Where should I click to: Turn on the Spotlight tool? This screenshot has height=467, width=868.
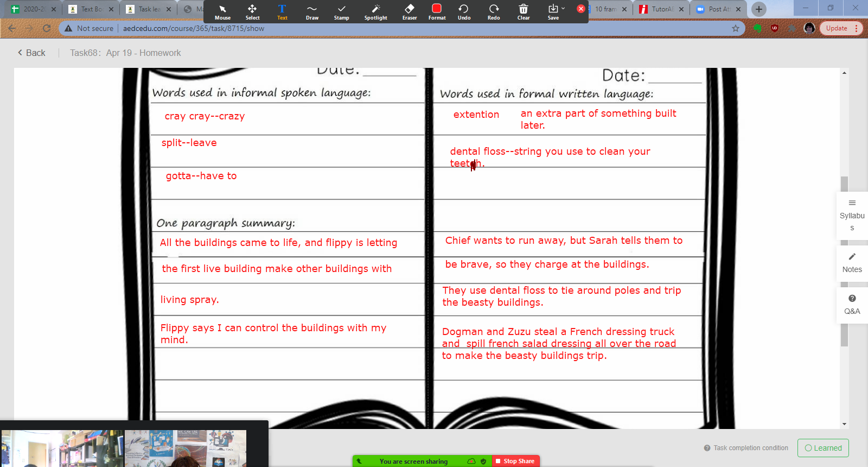coord(375,12)
